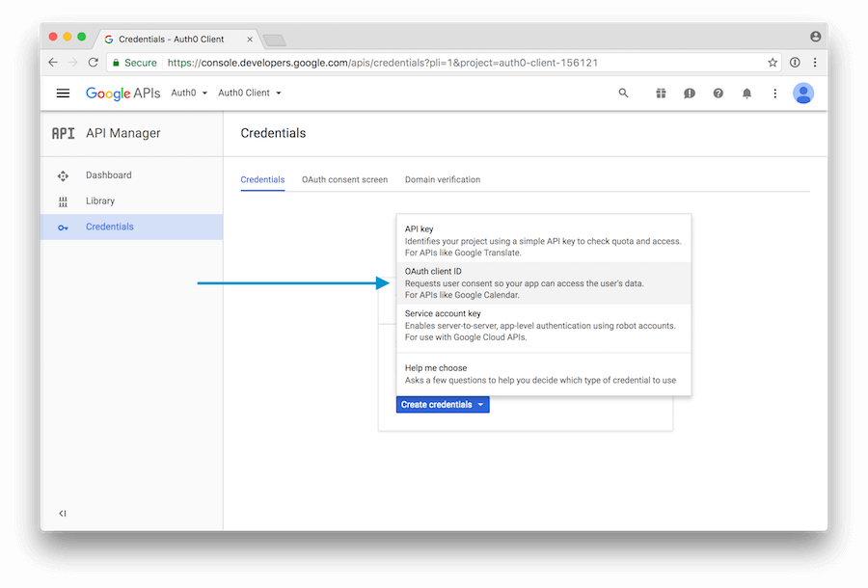The image size is (868, 588).
Task: Open the hamburger navigation menu
Action: pyautogui.click(x=63, y=93)
